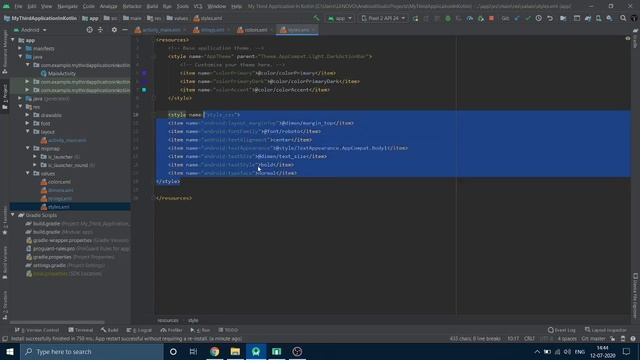Viewport: 640px width, 360px height.
Task: Open the Layout Inspector button
Action: 606,330
